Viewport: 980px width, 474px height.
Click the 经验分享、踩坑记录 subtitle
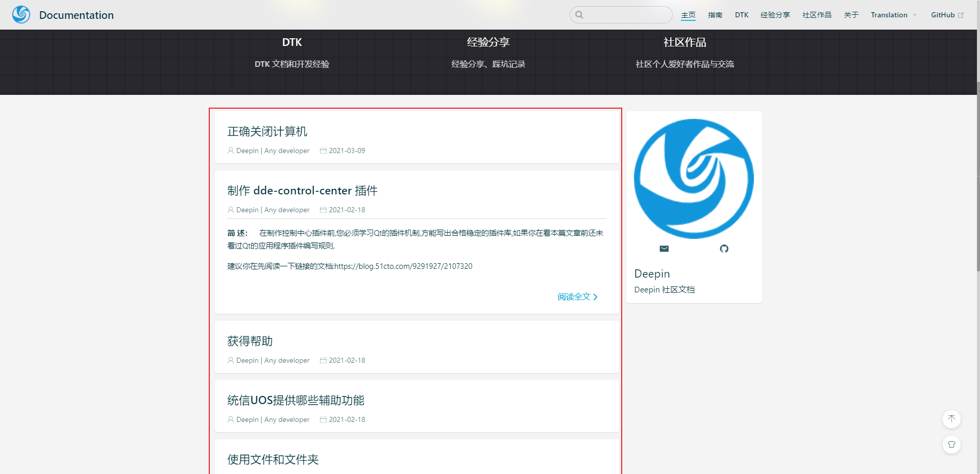click(x=488, y=64)
